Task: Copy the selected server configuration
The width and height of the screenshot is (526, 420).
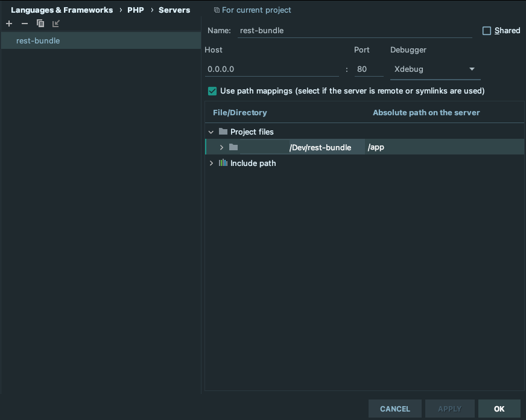Action: [40, 24]
